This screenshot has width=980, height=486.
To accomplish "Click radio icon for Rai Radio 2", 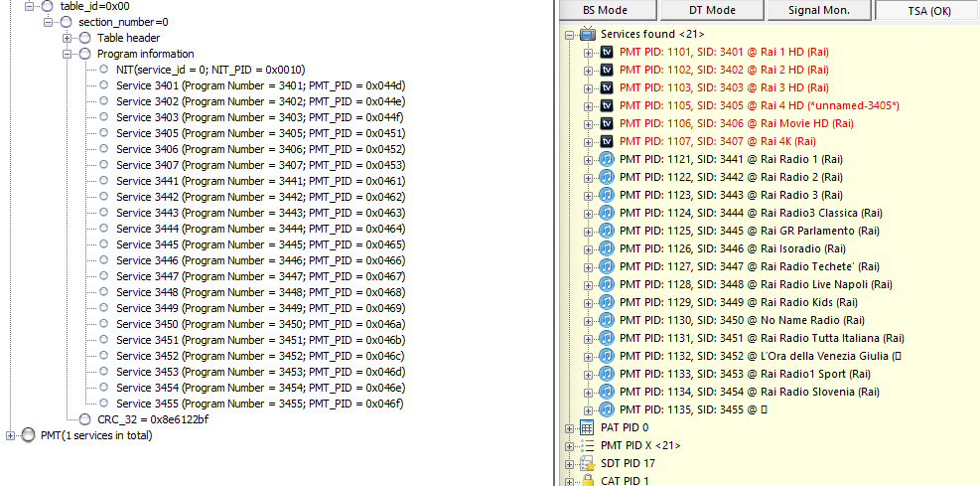I will (x=607, y=177).
